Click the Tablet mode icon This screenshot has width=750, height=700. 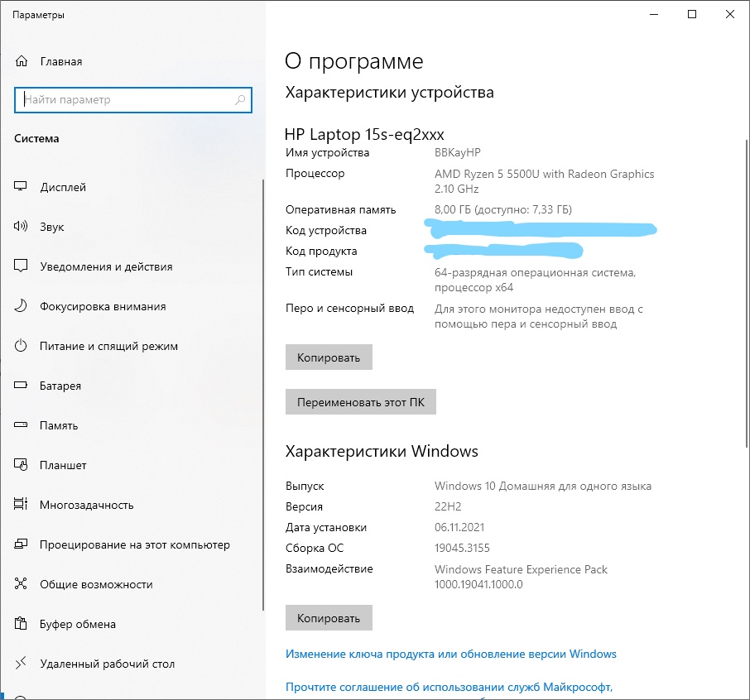click(21, 464)
